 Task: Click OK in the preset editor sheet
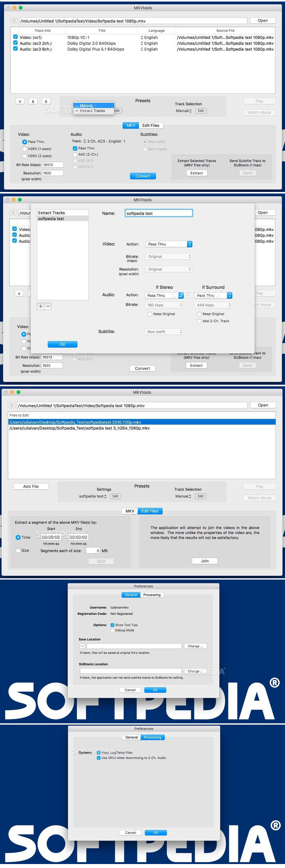pos(62,344)
